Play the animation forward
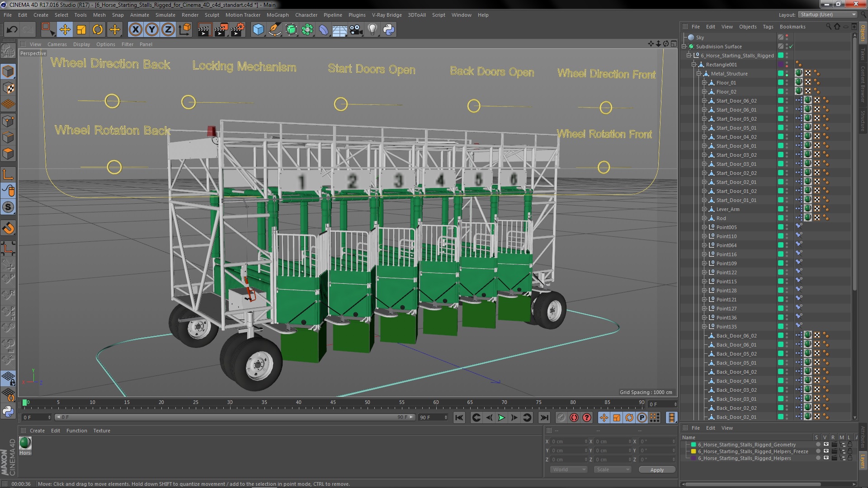 tap(501, 418)
